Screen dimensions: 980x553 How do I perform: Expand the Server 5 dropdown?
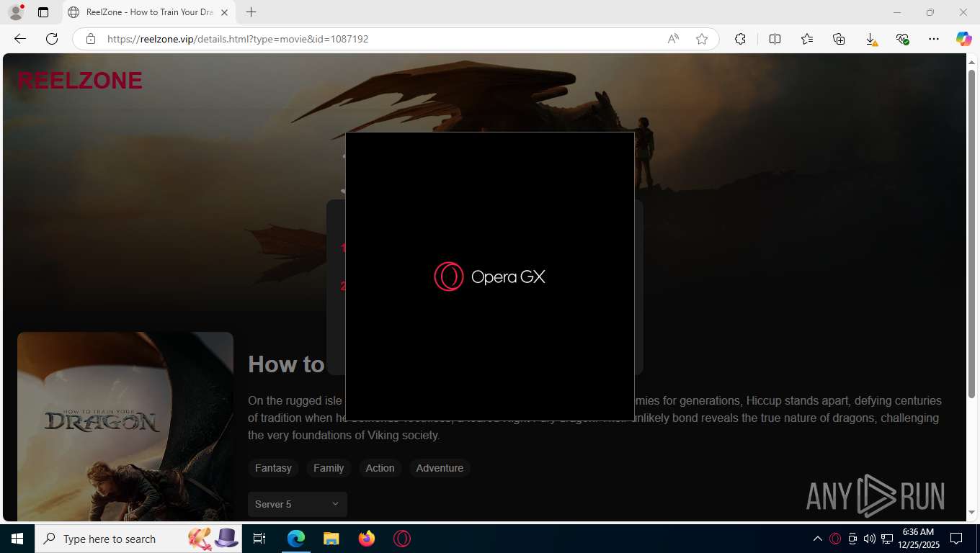pyautogui.click(x=298, y=504)
